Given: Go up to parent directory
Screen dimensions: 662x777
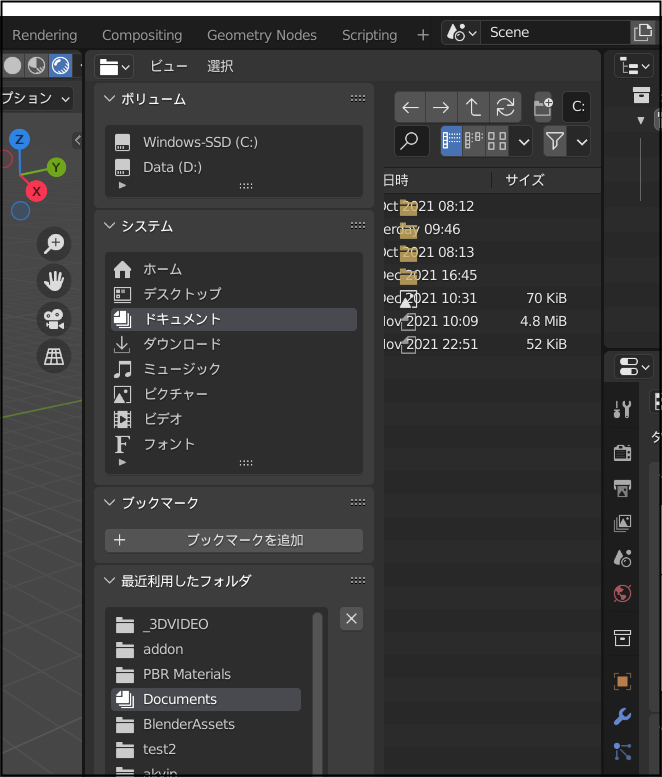Looking at the screenshot, I should [473, 107].
